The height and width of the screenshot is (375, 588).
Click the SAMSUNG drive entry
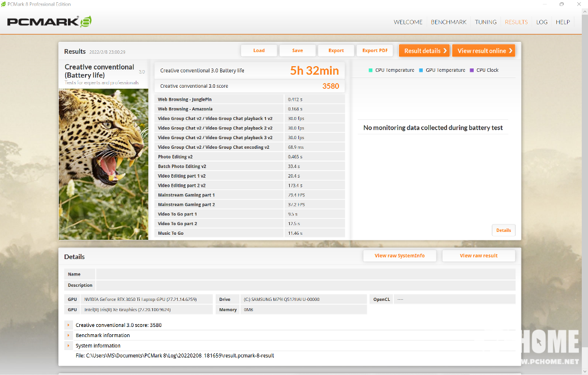303,299
